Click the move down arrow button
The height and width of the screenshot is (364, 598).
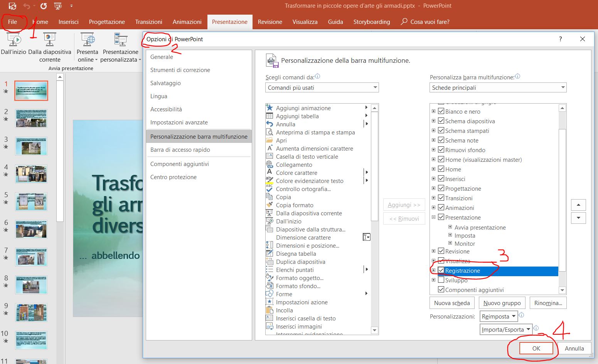coord(578,218)
